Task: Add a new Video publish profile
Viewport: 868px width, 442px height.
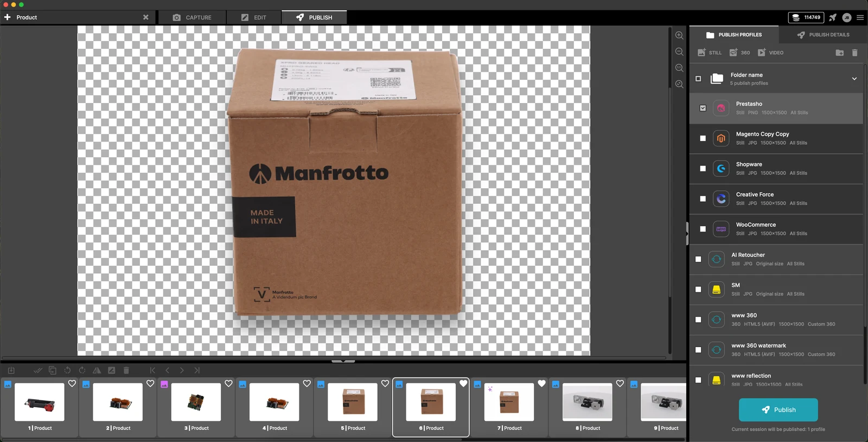Action: pos(770,53)
